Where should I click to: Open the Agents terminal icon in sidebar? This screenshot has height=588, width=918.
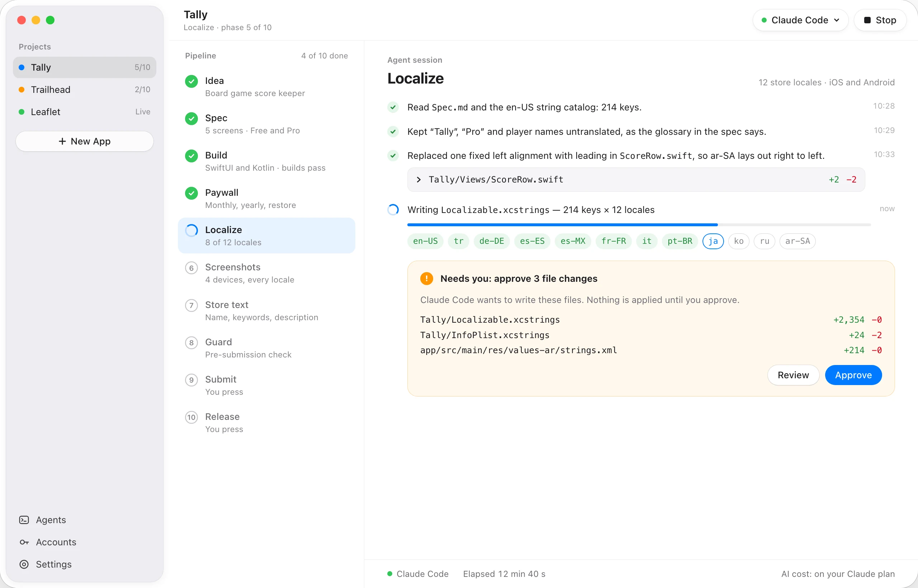coord(24,520)
